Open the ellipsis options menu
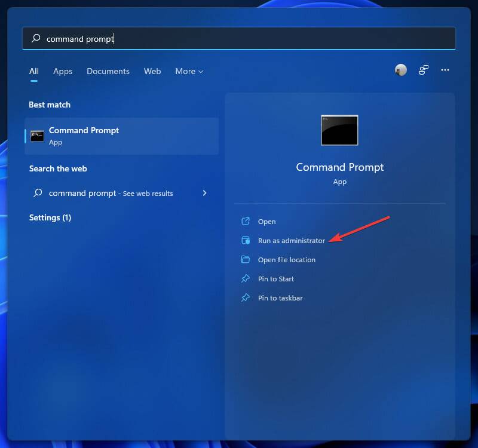 (445, 70)
